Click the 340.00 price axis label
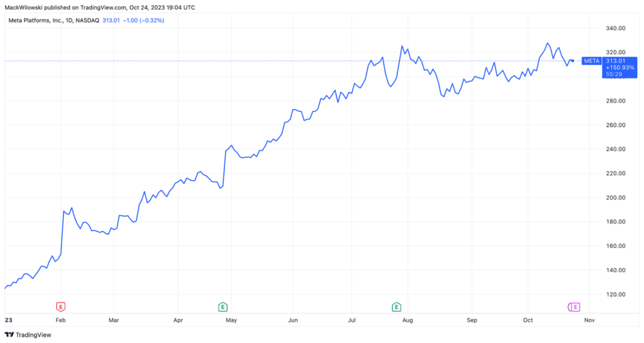 (x=616, y=28)
